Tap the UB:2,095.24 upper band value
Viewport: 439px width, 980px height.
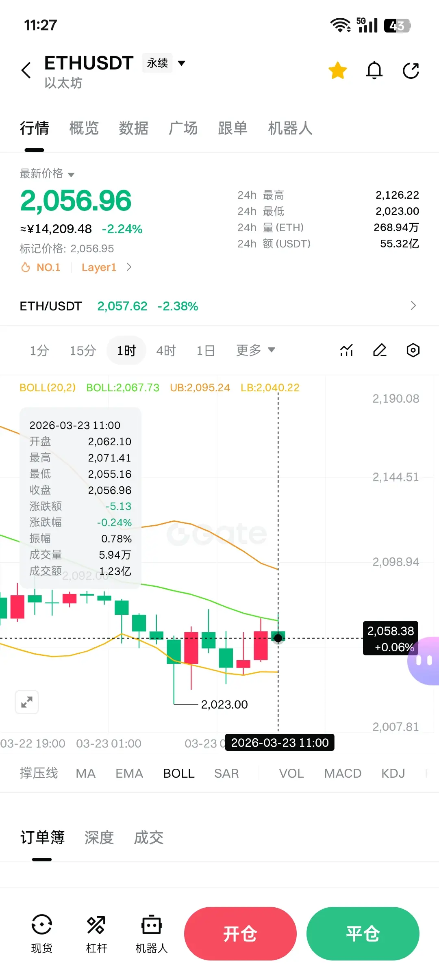[x=200, y=388]
